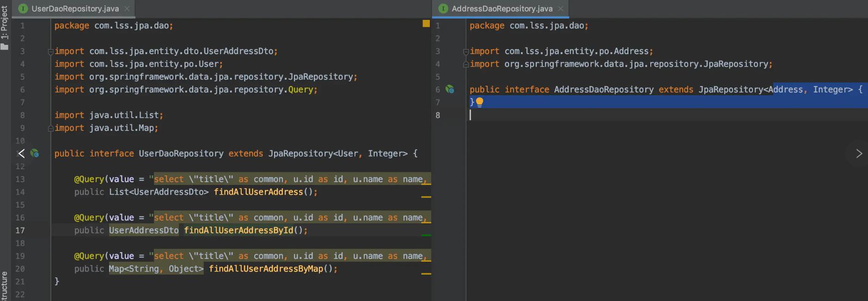Click import of UserAddressDto on line 3
Screen dimensions: 868x301
pos(166,51)
